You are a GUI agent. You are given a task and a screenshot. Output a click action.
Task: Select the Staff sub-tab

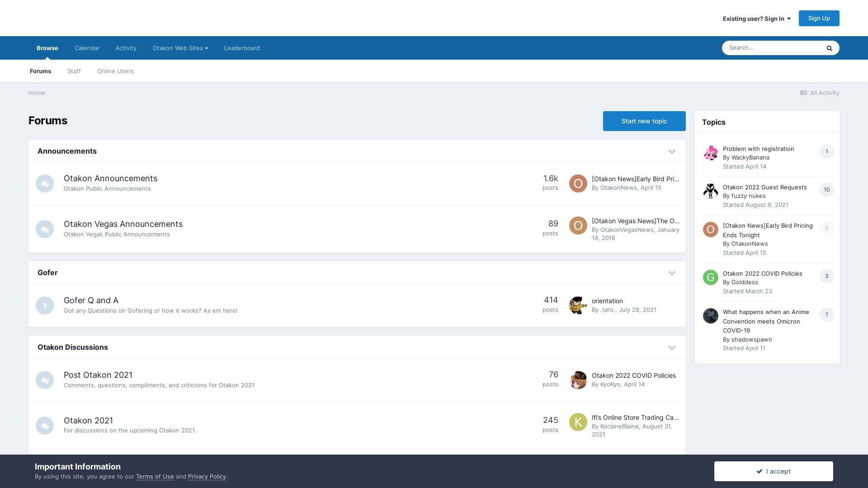pyautogui.click(x=74, y=71)
